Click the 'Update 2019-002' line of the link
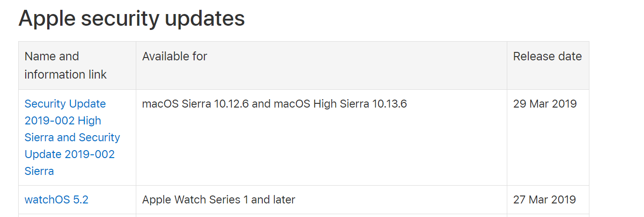Screen dimensions: 644x217 (70, 154)
